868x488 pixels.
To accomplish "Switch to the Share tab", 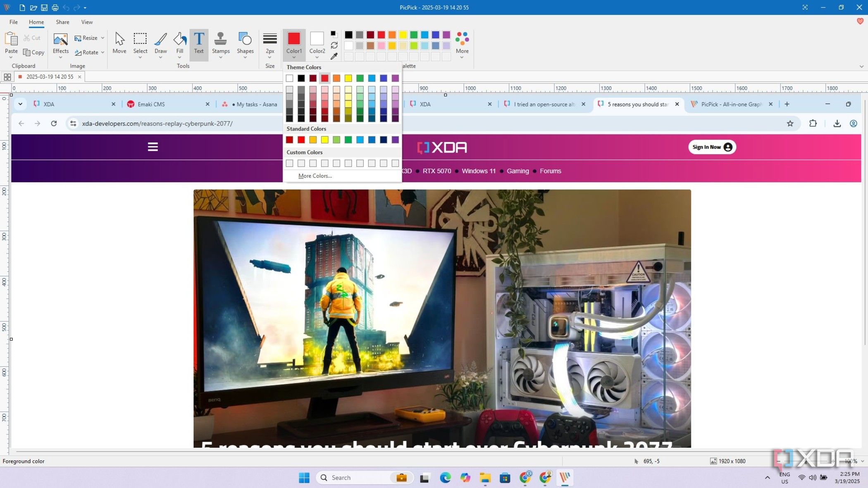I will coord(62,22).
